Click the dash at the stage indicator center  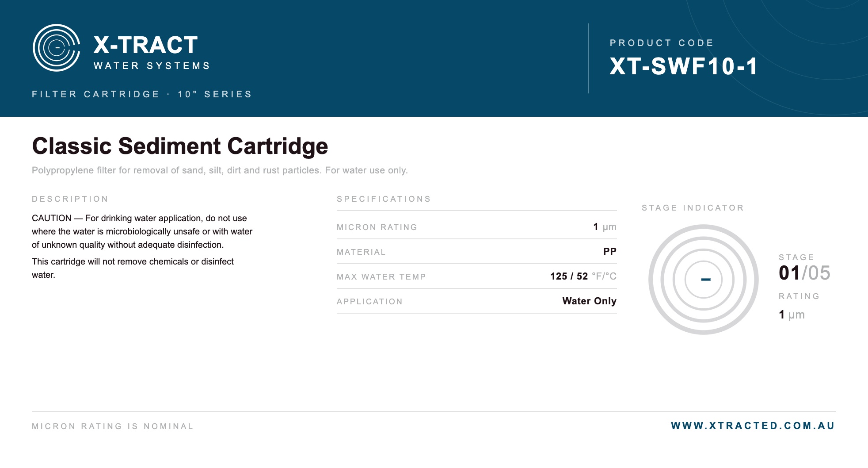(706, 280)
